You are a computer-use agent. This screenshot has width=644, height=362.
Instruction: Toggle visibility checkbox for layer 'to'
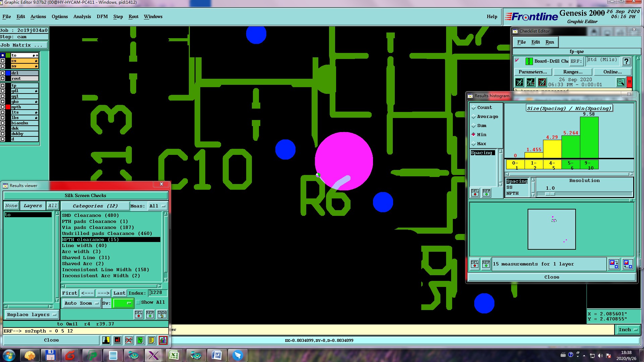coord(3,55)
